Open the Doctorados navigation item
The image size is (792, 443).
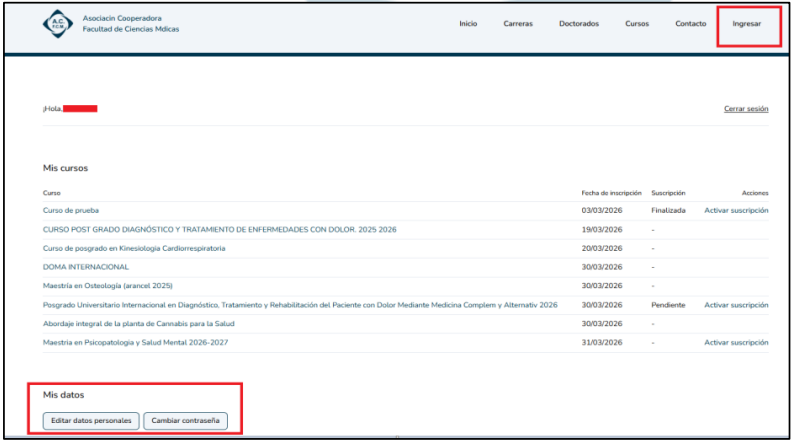579,24
